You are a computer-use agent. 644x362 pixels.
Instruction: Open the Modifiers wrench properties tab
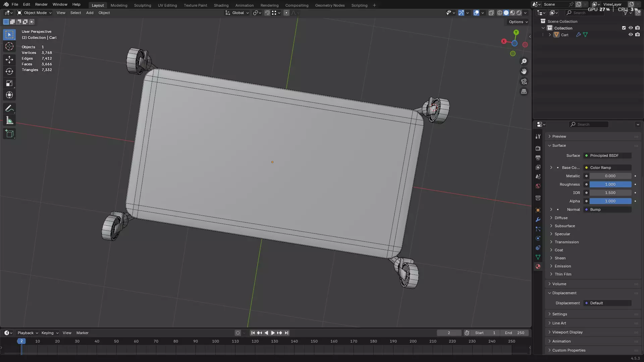click(538, 220)
